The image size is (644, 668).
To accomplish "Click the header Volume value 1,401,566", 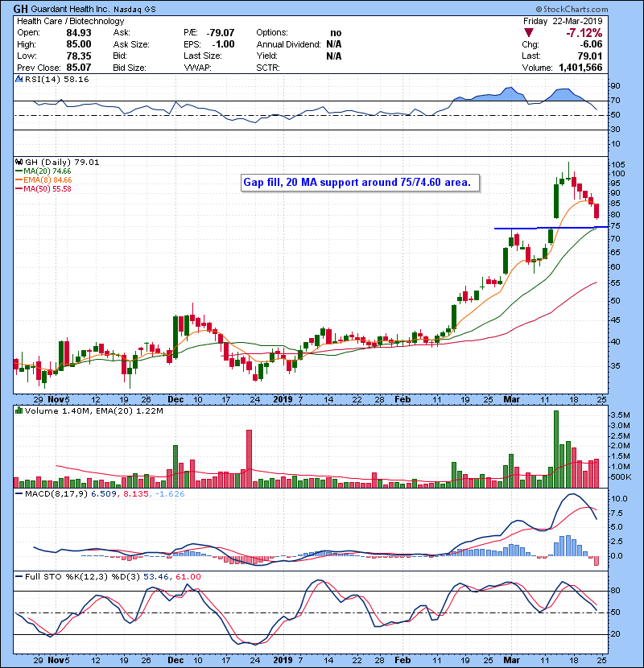I will pos(580,68).
